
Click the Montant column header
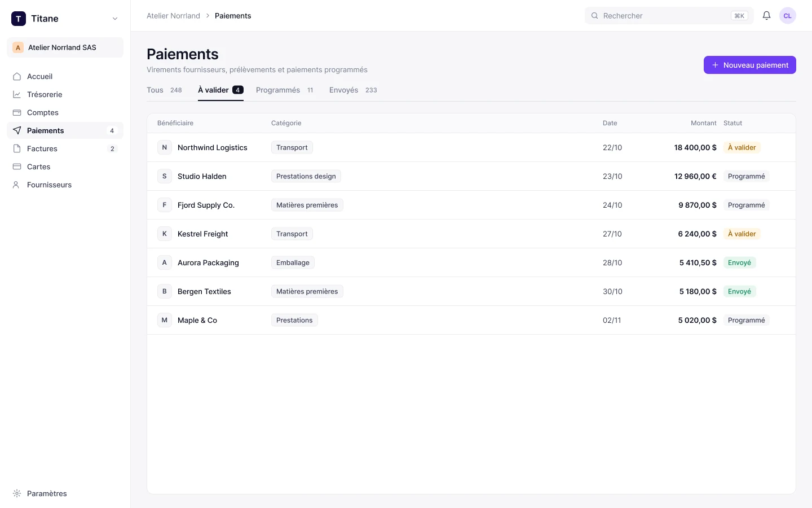point(704,123)
